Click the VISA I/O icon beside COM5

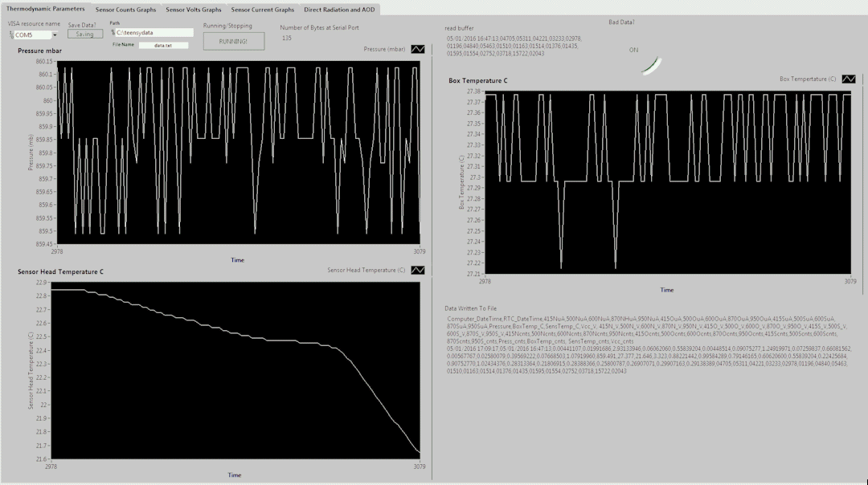(x=11, y=35)
